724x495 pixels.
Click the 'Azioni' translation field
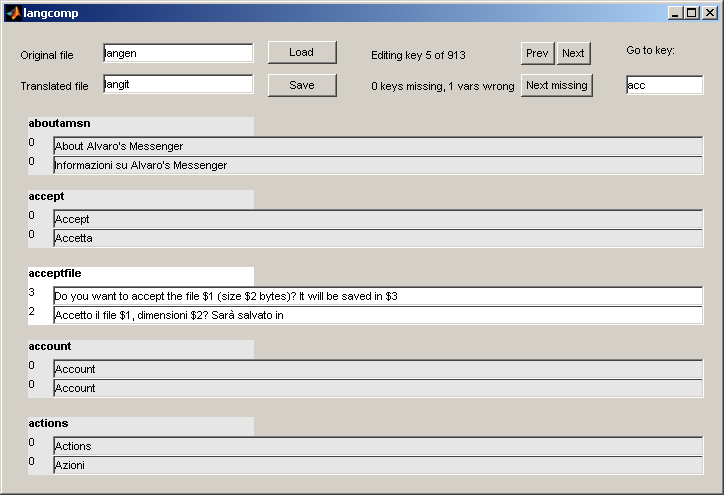point(378,465)
